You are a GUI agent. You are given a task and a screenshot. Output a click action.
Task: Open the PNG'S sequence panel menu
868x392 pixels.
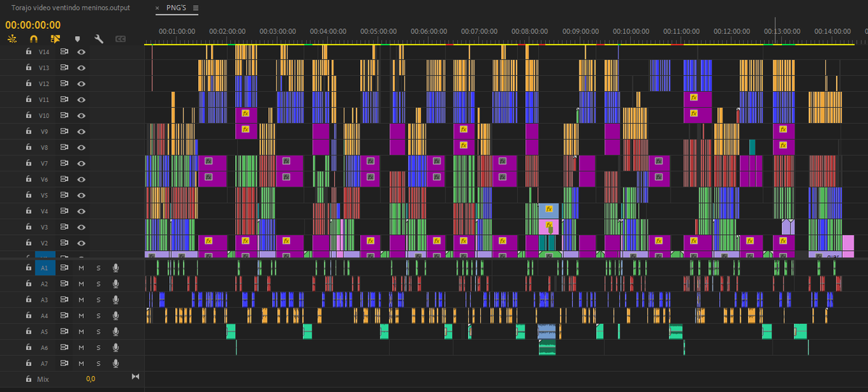click(196, 7)
